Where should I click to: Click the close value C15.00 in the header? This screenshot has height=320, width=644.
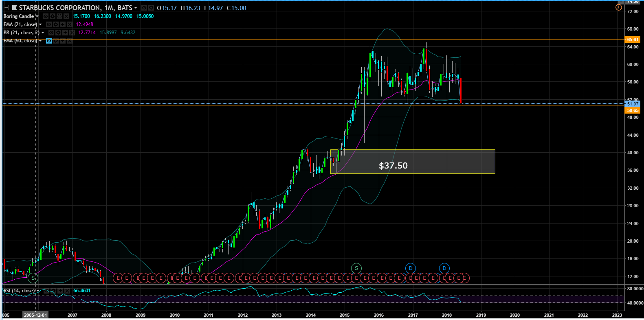(237, 8)
